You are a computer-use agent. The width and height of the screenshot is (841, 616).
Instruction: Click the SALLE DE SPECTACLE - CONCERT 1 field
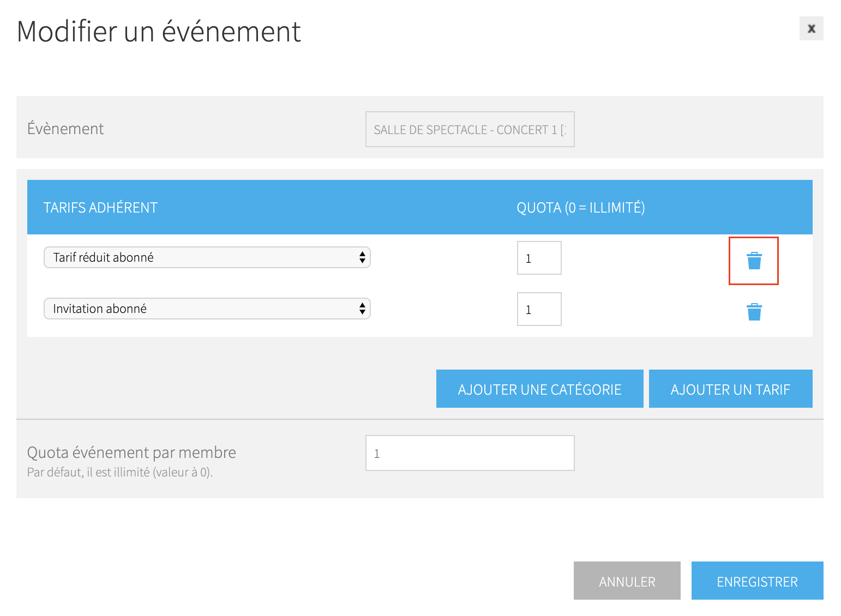(x=470, y=129)
